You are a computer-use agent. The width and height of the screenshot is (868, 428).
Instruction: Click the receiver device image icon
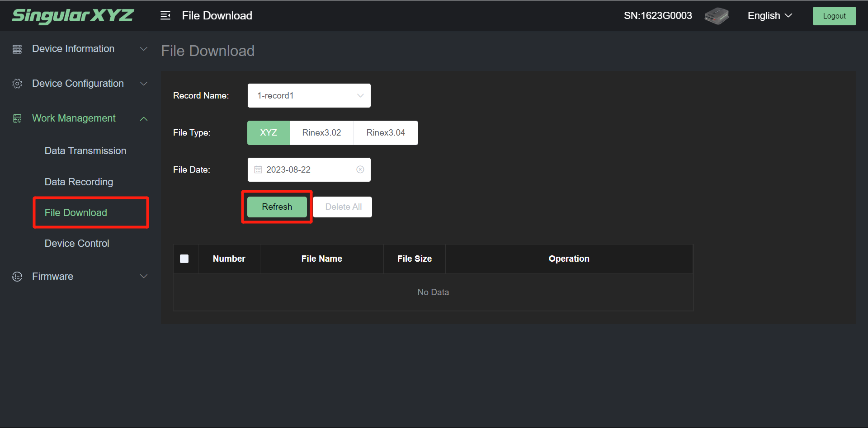pyautogui.click(x=717, y=16)
